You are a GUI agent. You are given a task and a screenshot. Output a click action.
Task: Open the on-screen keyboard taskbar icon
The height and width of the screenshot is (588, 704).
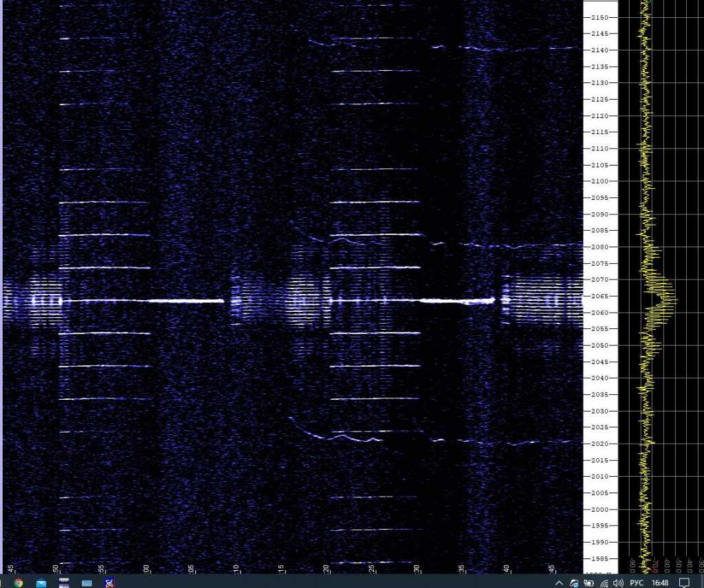coord(87,583)
